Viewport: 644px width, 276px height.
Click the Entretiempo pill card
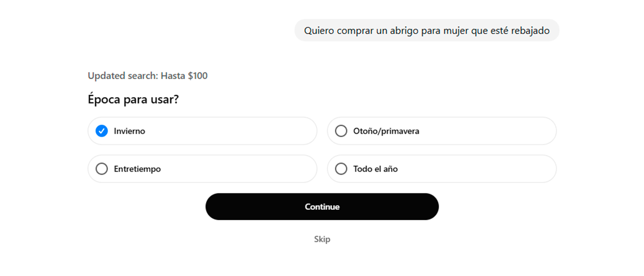[x=201, y=169]
